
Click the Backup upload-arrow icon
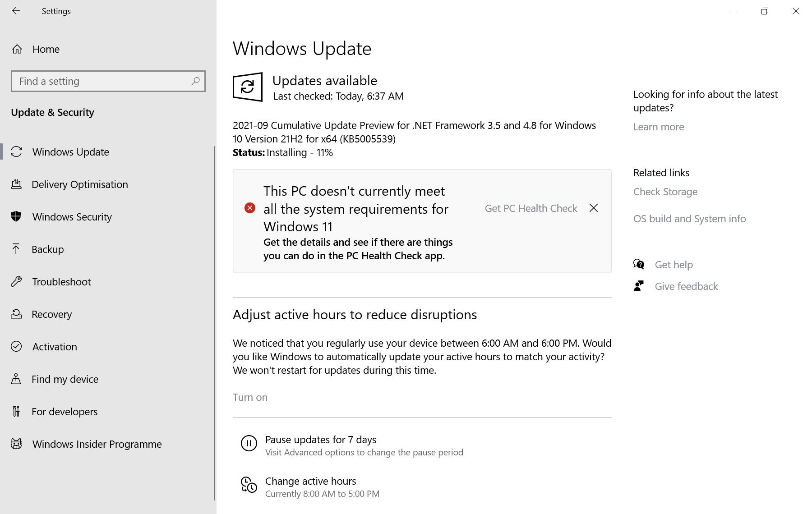pyautogui.click(x=17, y=249)
